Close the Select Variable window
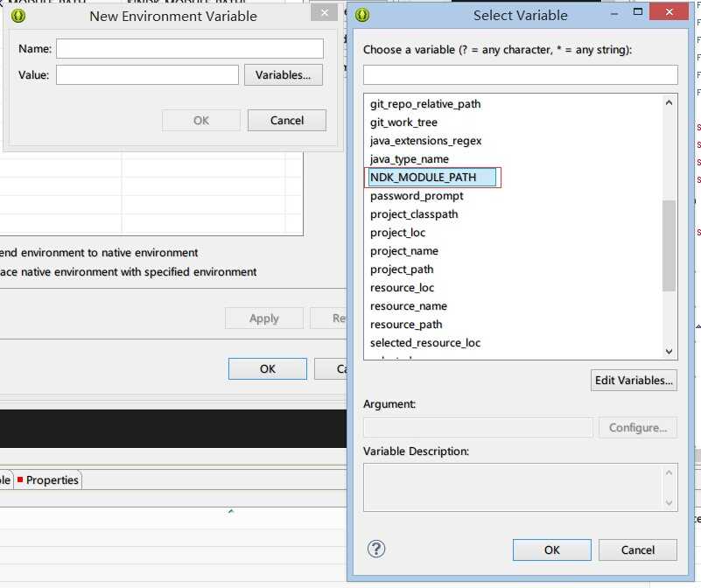The height and width of the screenshot is (588, 701). (x=669, y=11)
